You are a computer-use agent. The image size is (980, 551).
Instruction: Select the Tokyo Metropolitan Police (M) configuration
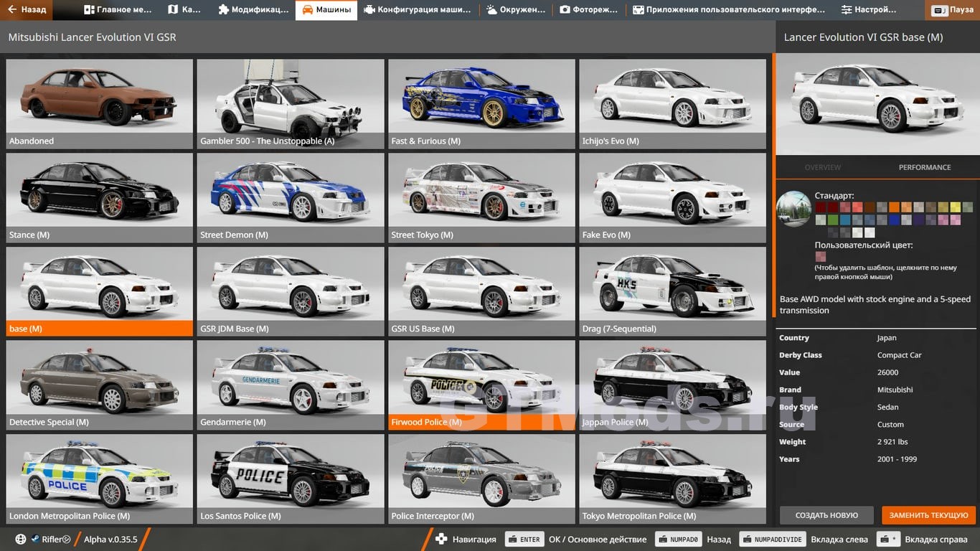672,479
